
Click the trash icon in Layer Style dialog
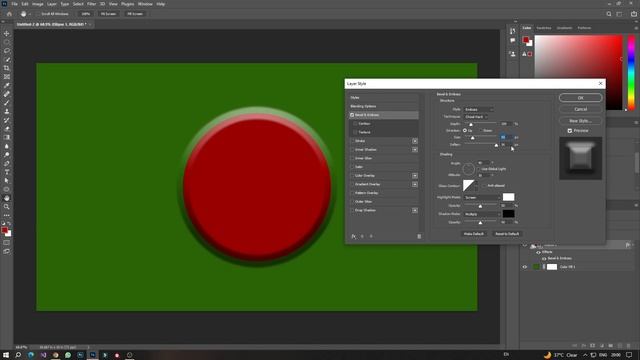coord(419,236)
